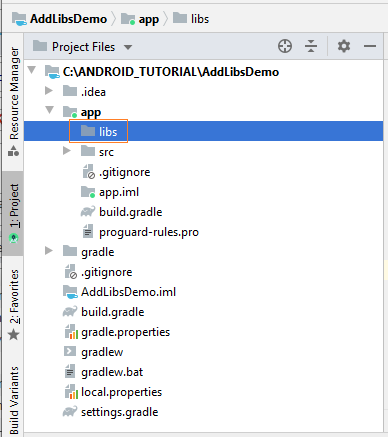Click the Gradle elephant icon beside settings.gradle
388x437 pixels.
(70, 412)
